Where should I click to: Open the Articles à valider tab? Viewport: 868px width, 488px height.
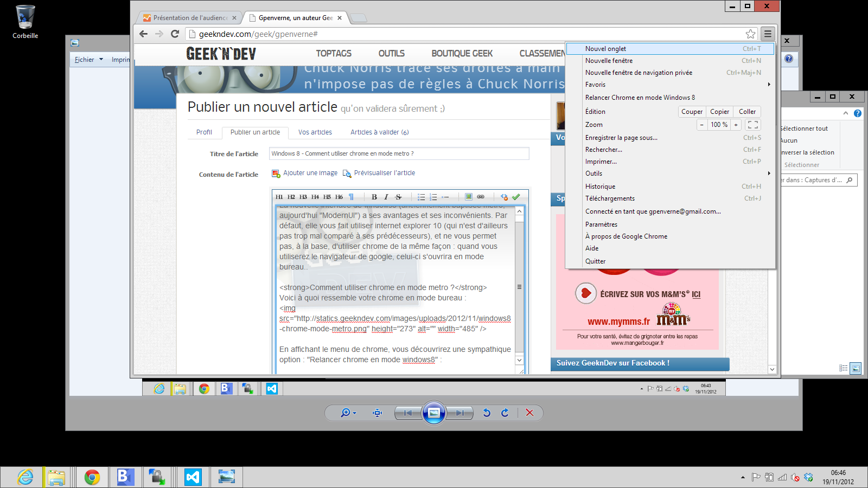click(x=379, y=132)
